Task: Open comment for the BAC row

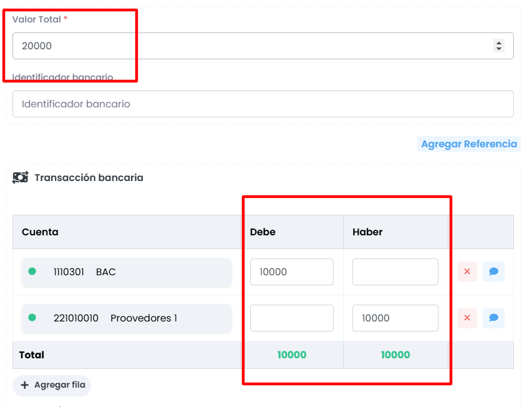Action: coord(493,272)
